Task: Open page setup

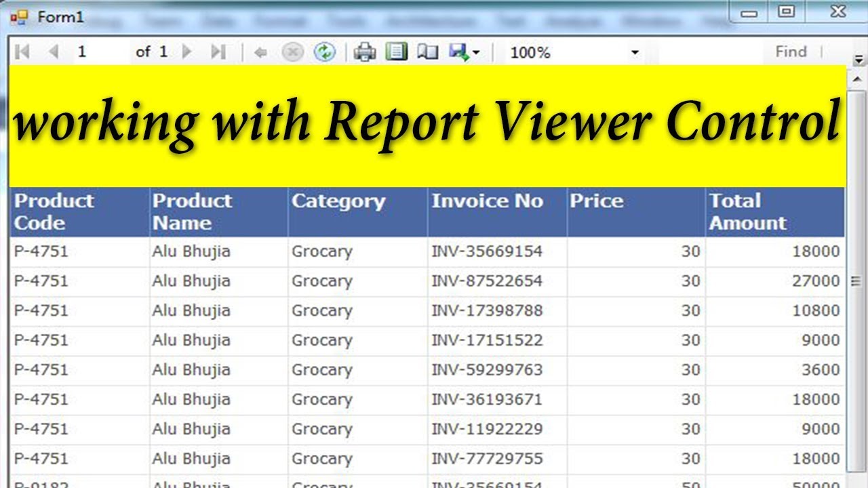Action: tap(428, 52)
